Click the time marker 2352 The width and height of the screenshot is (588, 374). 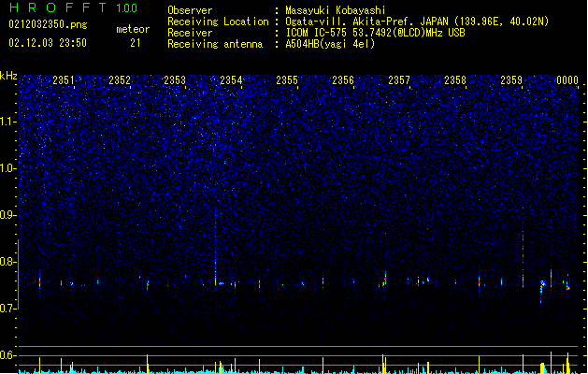pos(120,80)
